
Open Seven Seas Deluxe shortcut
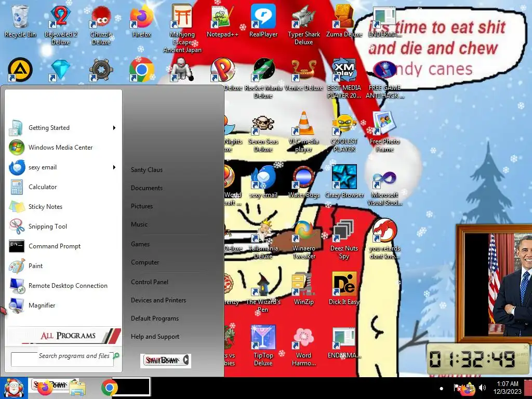click(263, 131)
